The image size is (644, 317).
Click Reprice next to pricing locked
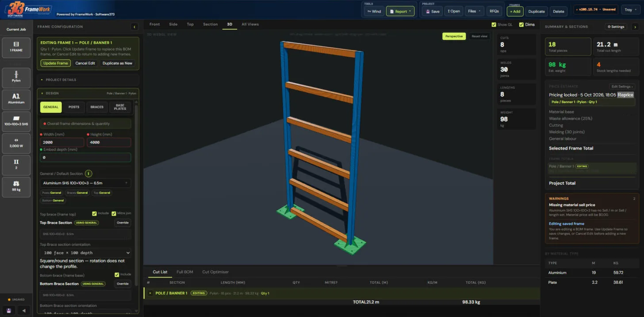point(625,95)
